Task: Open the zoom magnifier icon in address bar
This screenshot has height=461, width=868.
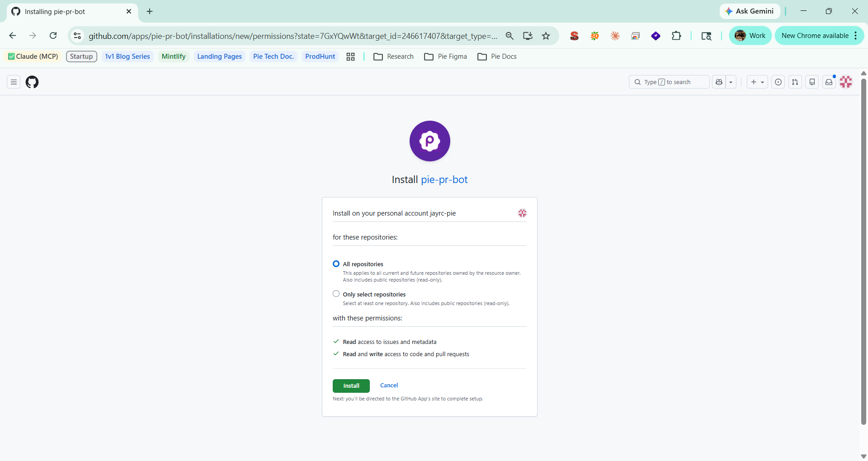Action: [509, 36]
